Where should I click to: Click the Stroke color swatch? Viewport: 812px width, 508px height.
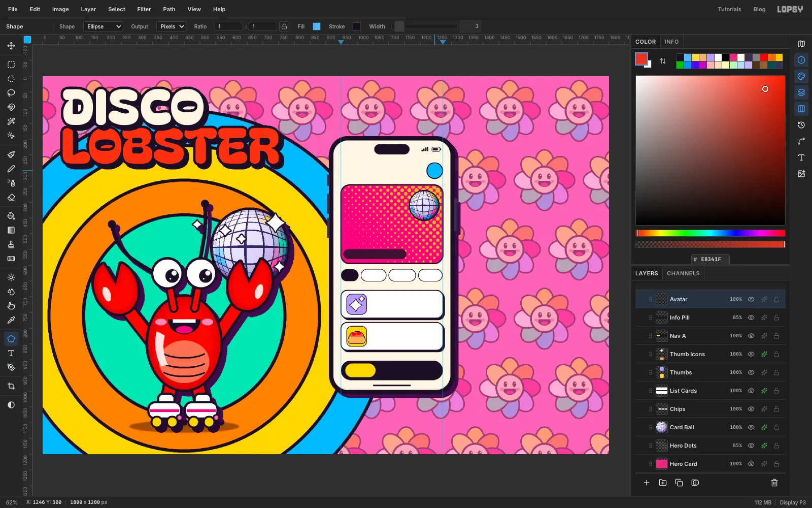click(357, 26)
